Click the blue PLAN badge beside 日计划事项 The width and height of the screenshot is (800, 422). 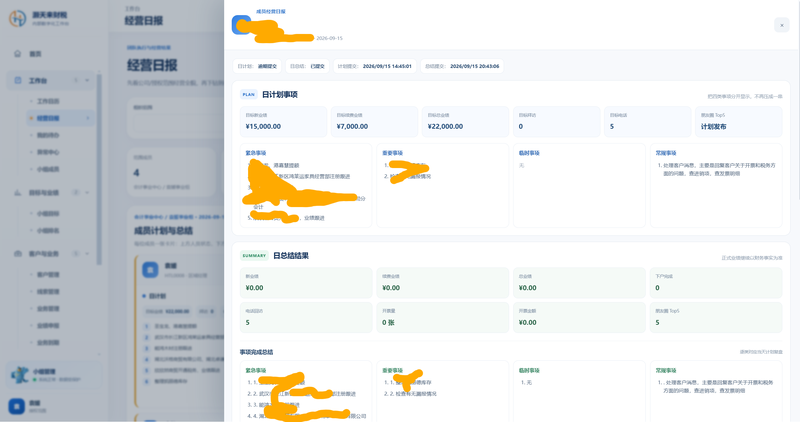(248, 94)
